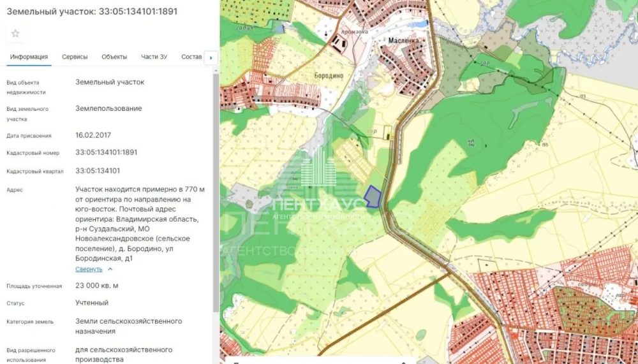Click the info panel scrollbar thumb

[x=216, y=191]
